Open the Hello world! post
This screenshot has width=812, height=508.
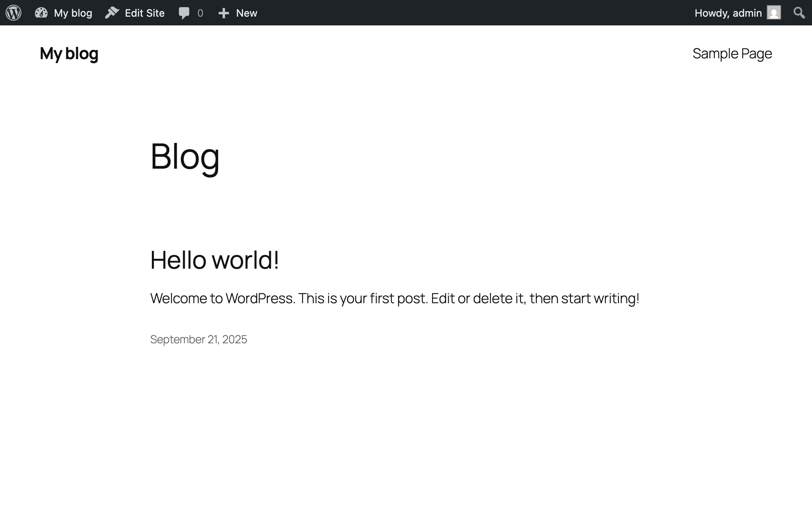click(x=214, y=260)
